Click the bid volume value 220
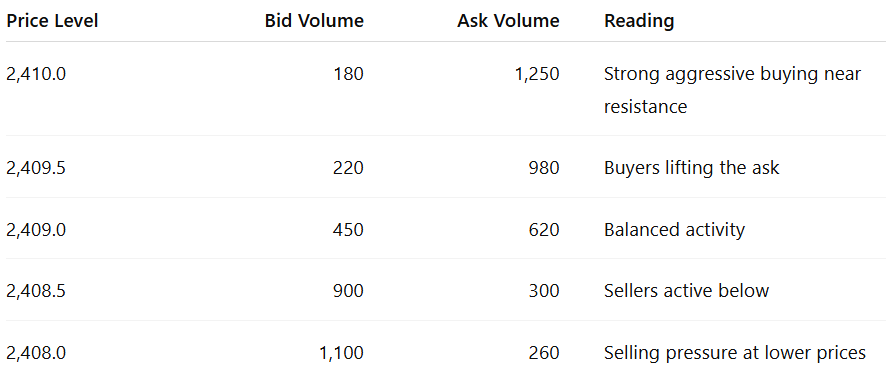This screenshot has width=894, height=374. tap(348, 168)
